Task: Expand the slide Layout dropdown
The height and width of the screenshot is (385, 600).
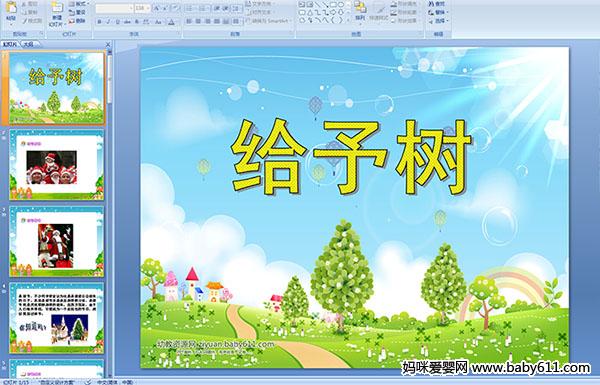Action: click(79, 4)
